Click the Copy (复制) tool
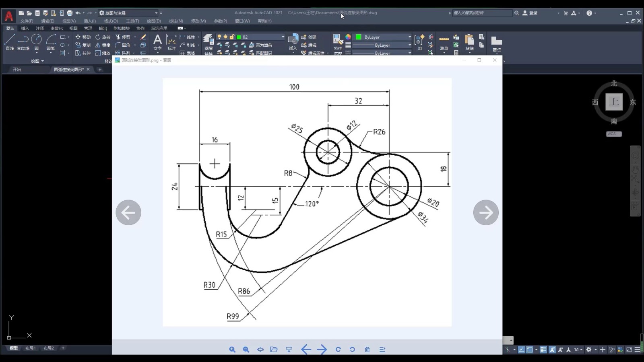The width and height of the screenshot is (644, 362). click(x=83, y=45)
